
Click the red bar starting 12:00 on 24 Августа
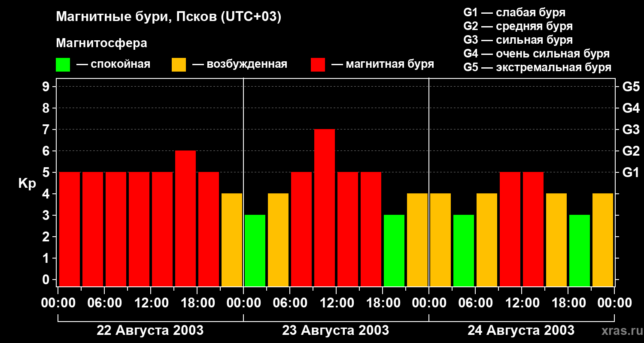[x=533, y=229]
